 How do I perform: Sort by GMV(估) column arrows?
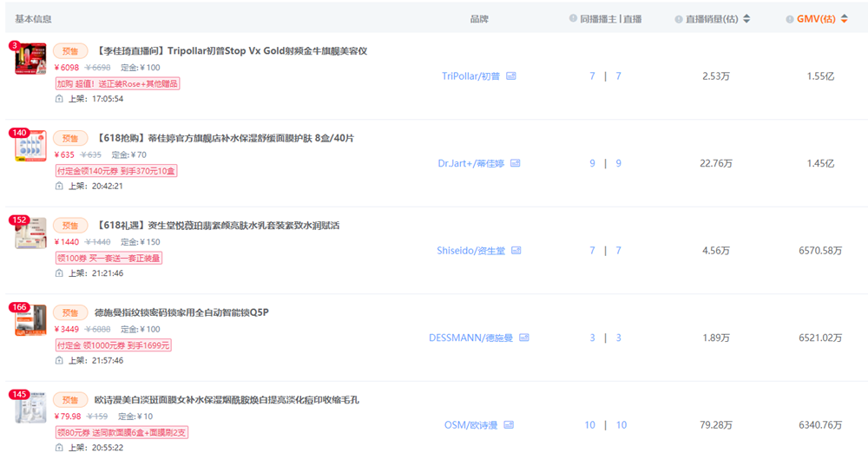click(x=845, y=19)
